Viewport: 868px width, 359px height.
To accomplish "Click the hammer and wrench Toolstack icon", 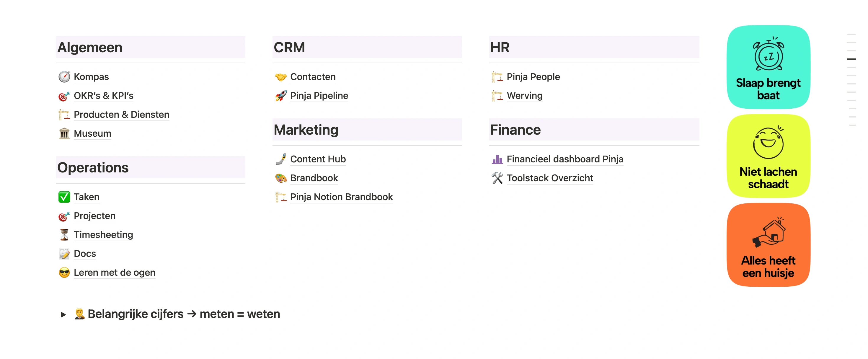I will pos(497,178).
